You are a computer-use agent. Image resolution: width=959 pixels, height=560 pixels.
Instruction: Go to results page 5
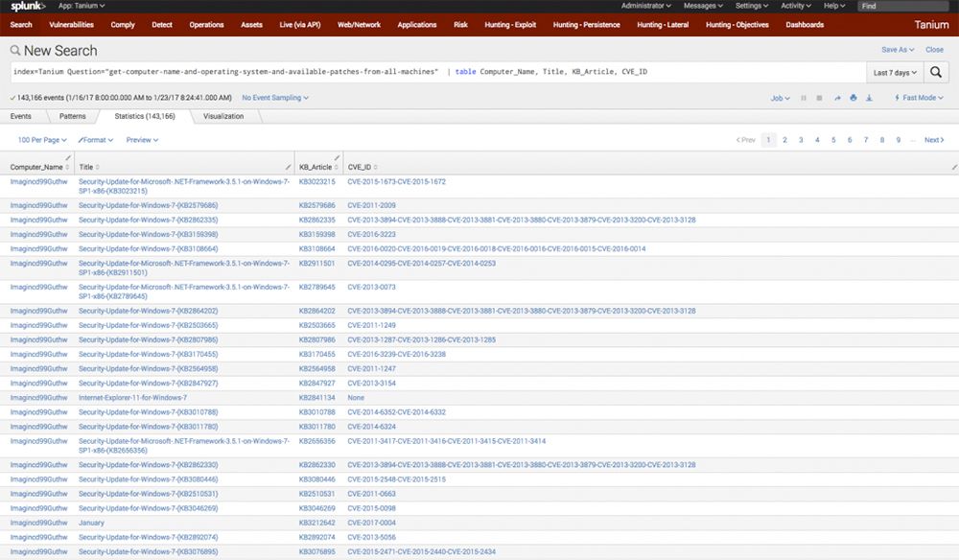coord(833,140)
